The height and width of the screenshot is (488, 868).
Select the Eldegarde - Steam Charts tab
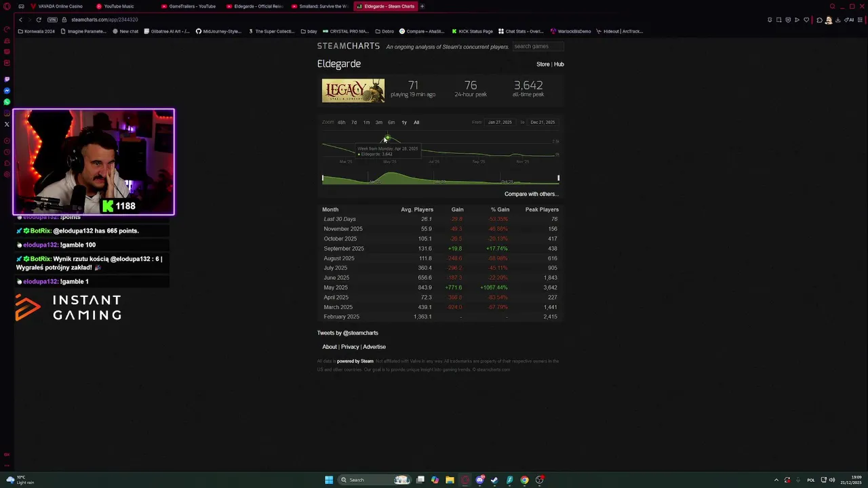pyautogui.click(x=385, y=6)
